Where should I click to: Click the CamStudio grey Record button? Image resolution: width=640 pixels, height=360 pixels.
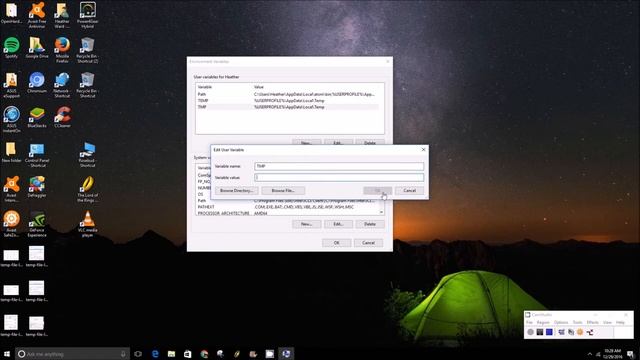click(530, 332)
